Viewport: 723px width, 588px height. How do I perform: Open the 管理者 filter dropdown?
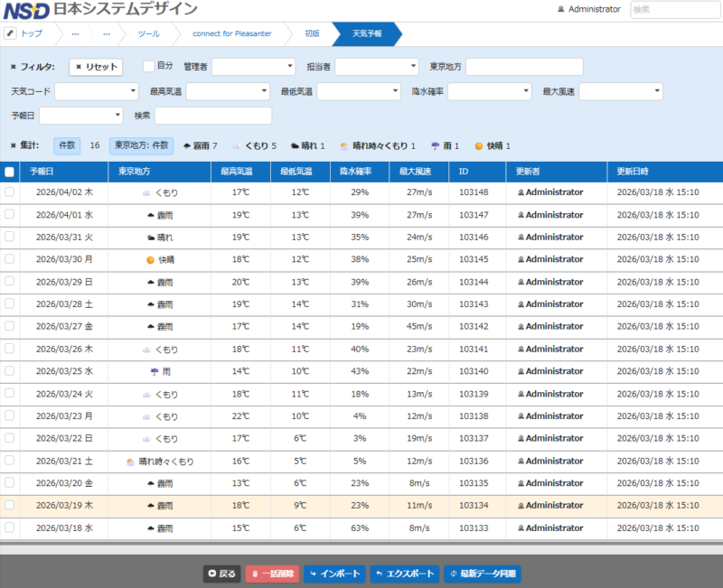click(253, 67)
